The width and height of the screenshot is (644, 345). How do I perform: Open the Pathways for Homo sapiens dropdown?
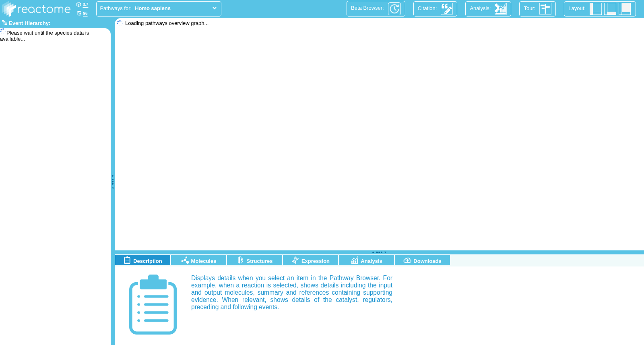coord(159,8)
